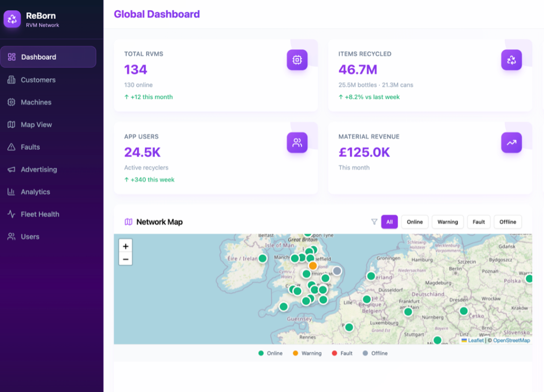Screen dimensions: 544x392
Task: Click the '+340 this week' trend text
Action: click(x=149, y=180)
